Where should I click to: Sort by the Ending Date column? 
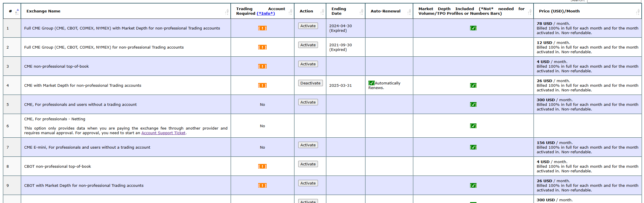(x=345, y=11)
